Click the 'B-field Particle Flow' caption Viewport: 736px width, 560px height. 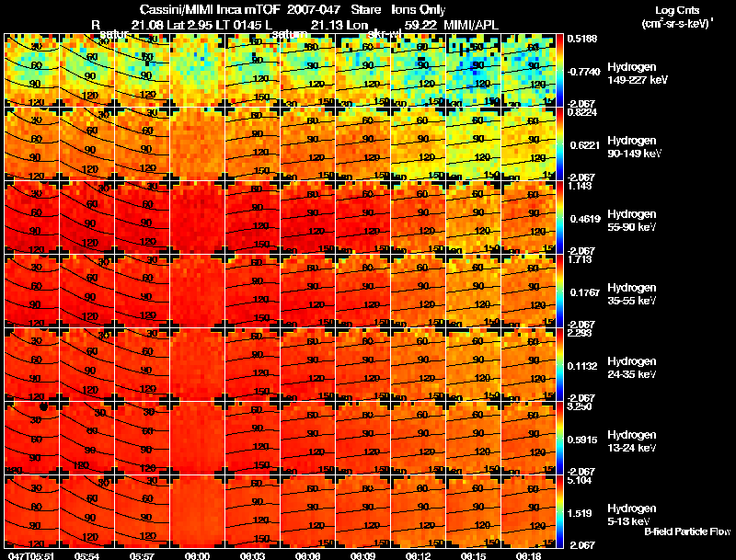click(x=687, y=531)
